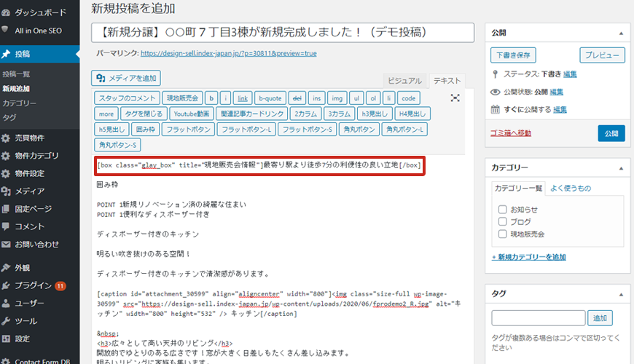Insert the Youtube動画 quicktag

pyautogui.click(x=192, y=114)
